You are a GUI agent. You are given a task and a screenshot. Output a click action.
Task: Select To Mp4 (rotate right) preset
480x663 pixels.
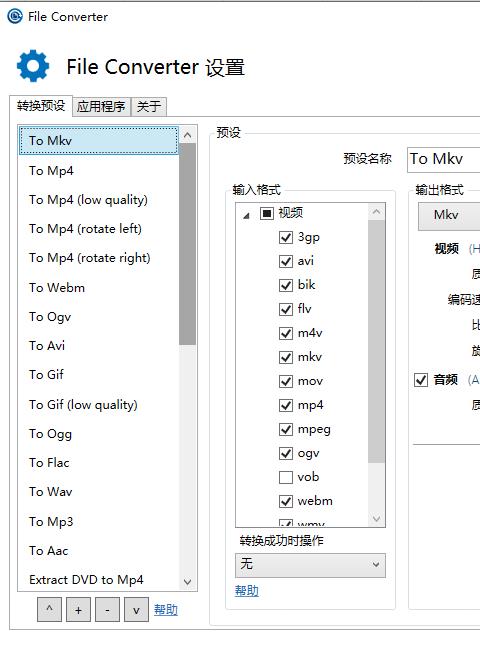[99, 258]
